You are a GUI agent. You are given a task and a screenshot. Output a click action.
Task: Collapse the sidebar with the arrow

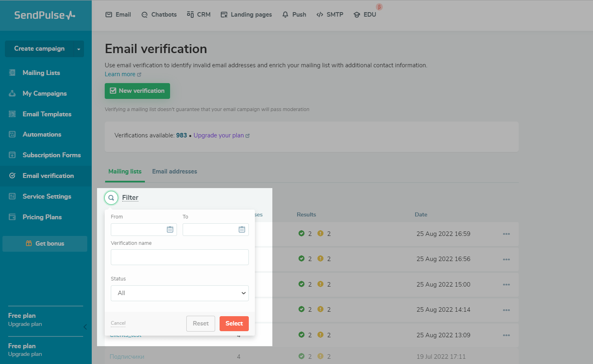(85, 327)
